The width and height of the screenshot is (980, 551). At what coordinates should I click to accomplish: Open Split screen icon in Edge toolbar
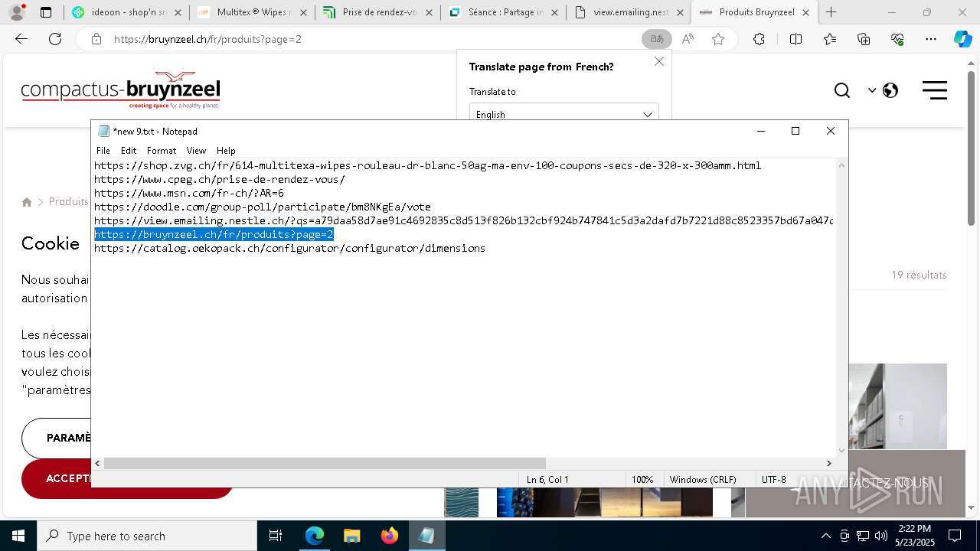795,39
